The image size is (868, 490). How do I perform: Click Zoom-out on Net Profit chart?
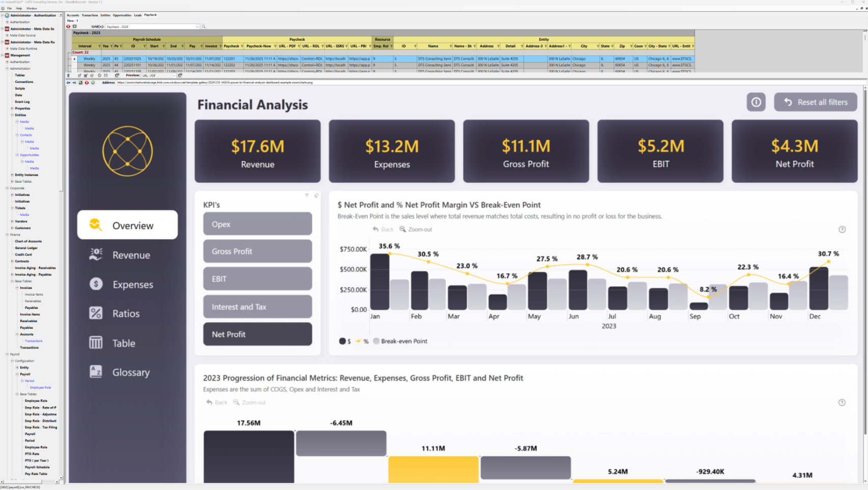tap(416, 229)
